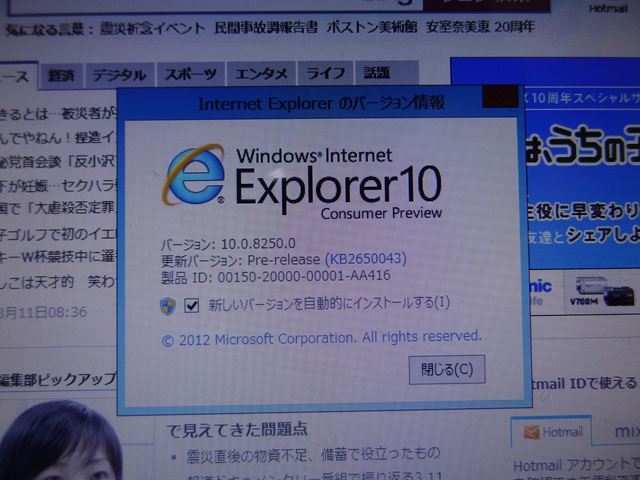Click the dark close button on dialog title bar

[x=500, y=97]
